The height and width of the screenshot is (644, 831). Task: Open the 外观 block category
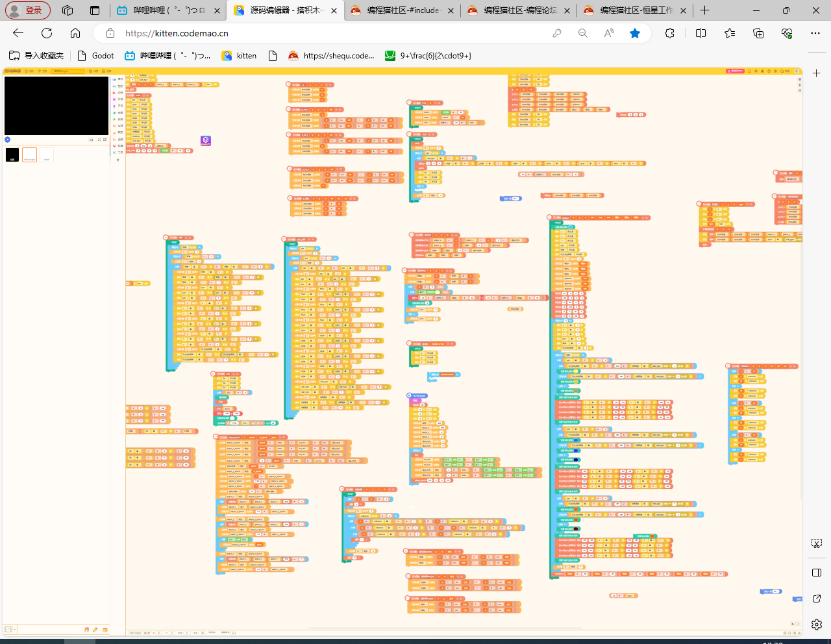118,99
